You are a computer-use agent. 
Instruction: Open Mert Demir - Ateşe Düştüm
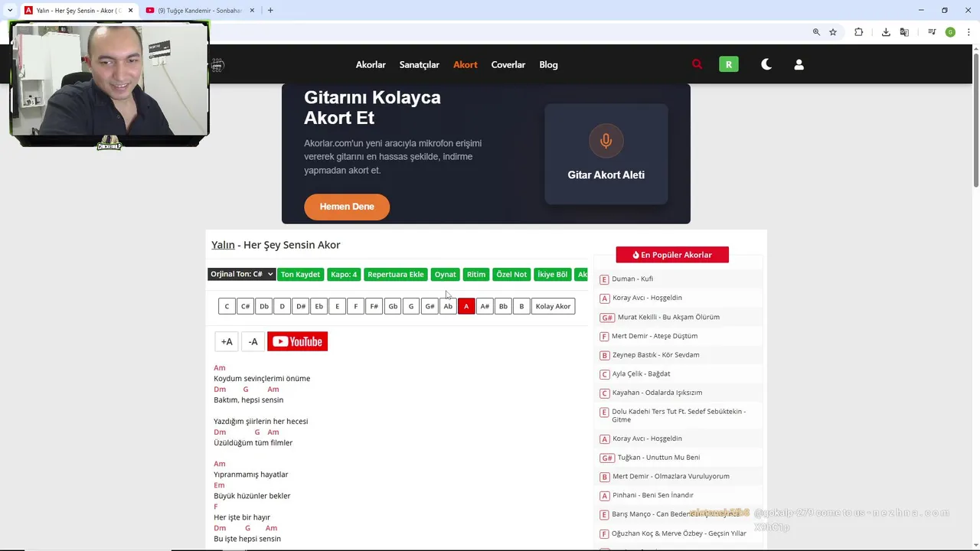655,336
